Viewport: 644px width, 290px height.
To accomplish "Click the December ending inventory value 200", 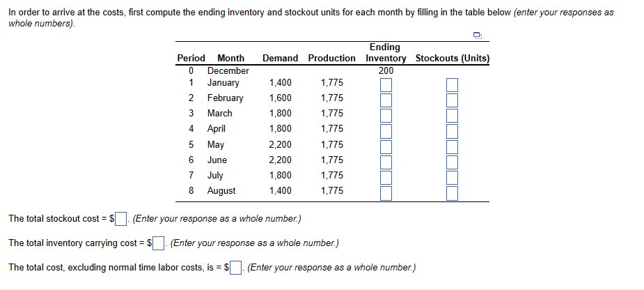I will pyautogui.click(x=386, y=70).
